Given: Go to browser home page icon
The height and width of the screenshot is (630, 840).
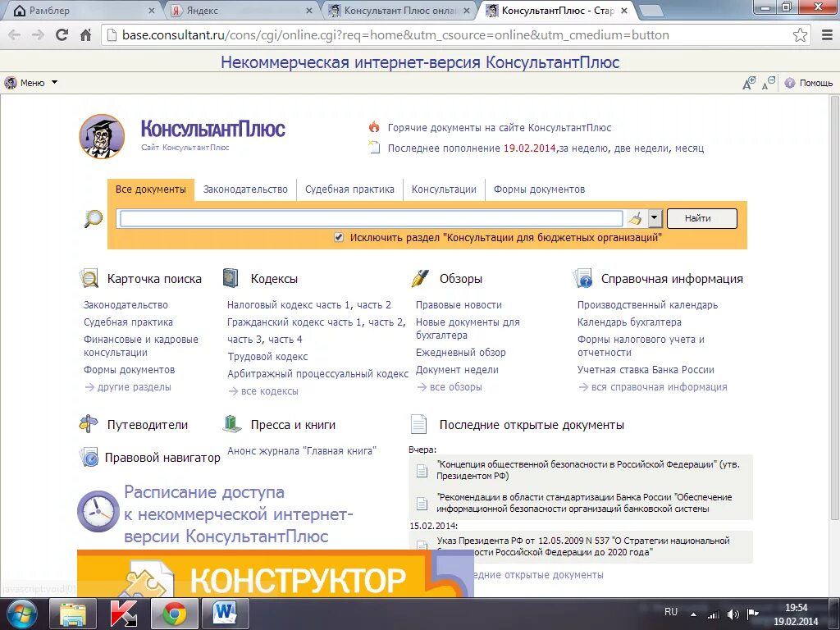Looking at the screenshot, I should [85, 34].
